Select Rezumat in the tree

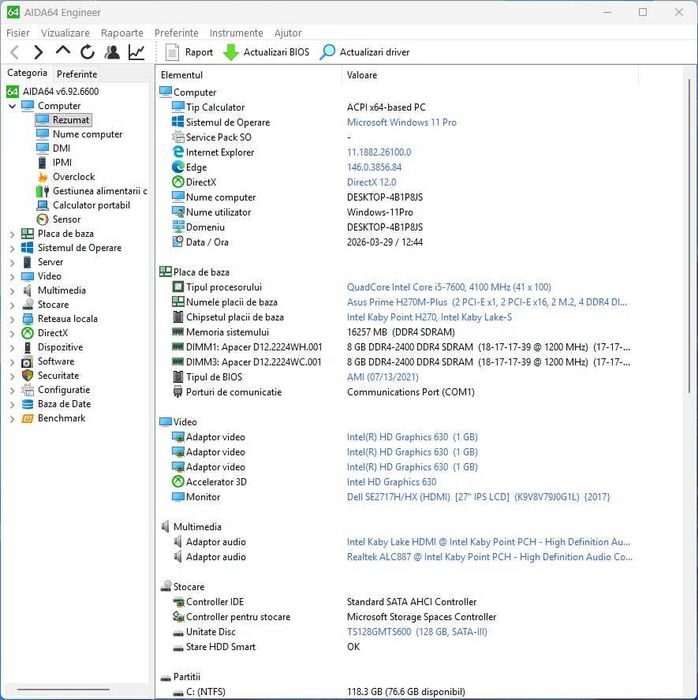[x=63, y=120]
